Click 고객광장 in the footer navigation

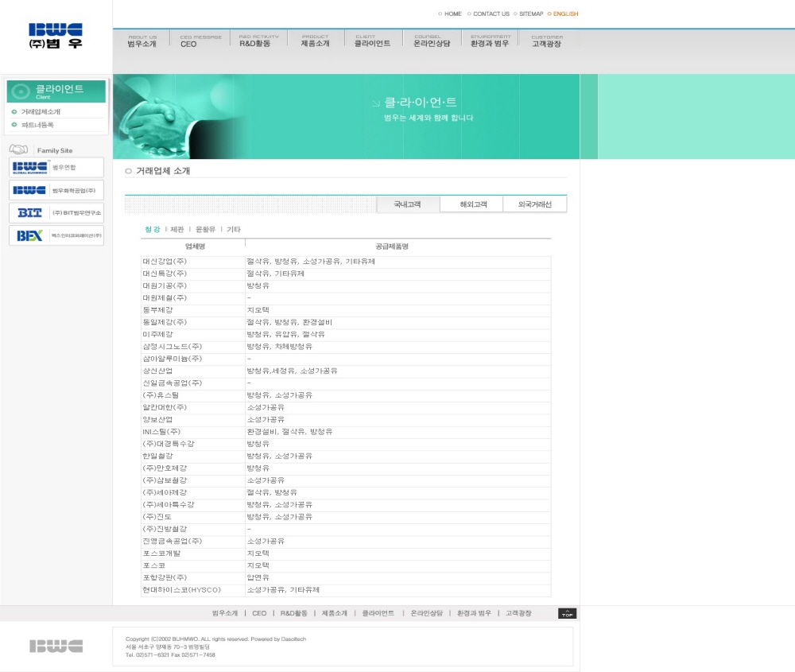pos(518,613)
